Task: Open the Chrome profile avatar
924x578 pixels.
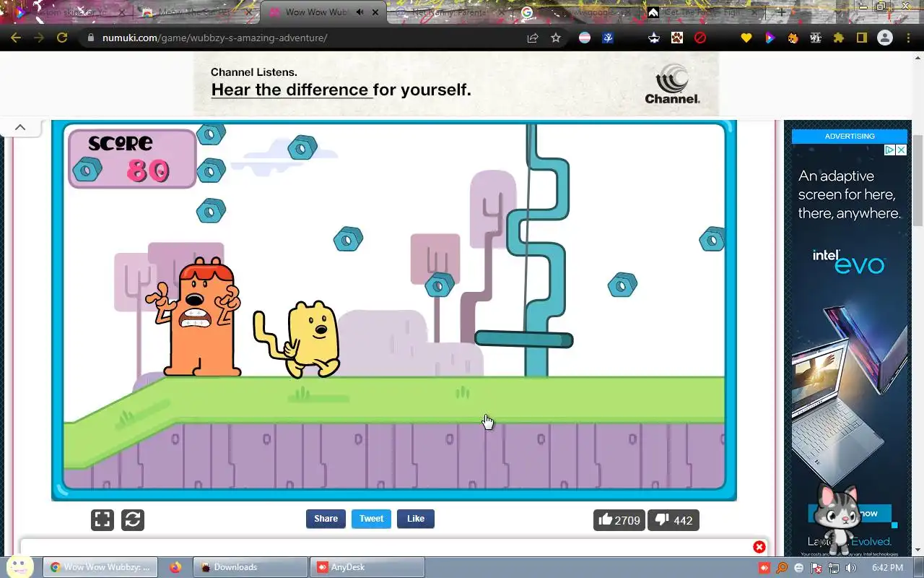Action: (x=885, y=38)
